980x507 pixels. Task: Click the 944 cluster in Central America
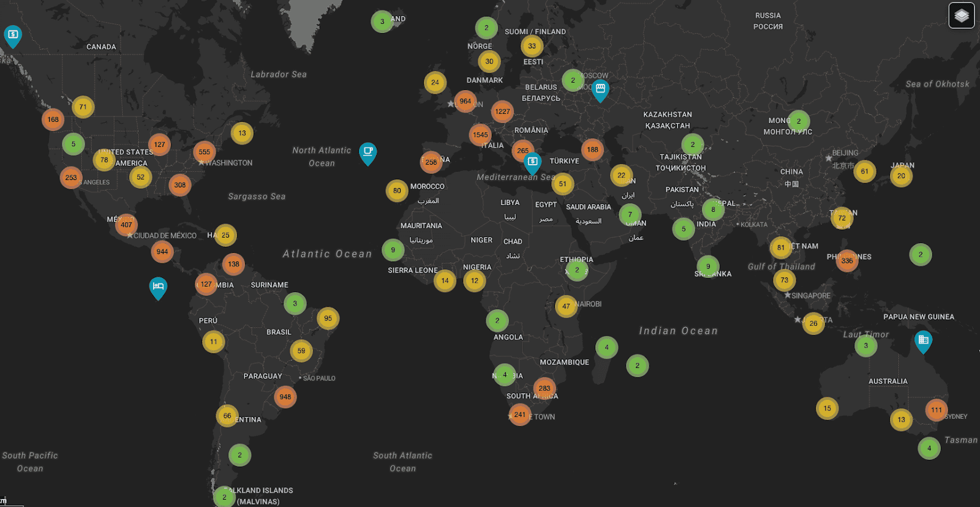coord(162,252)
